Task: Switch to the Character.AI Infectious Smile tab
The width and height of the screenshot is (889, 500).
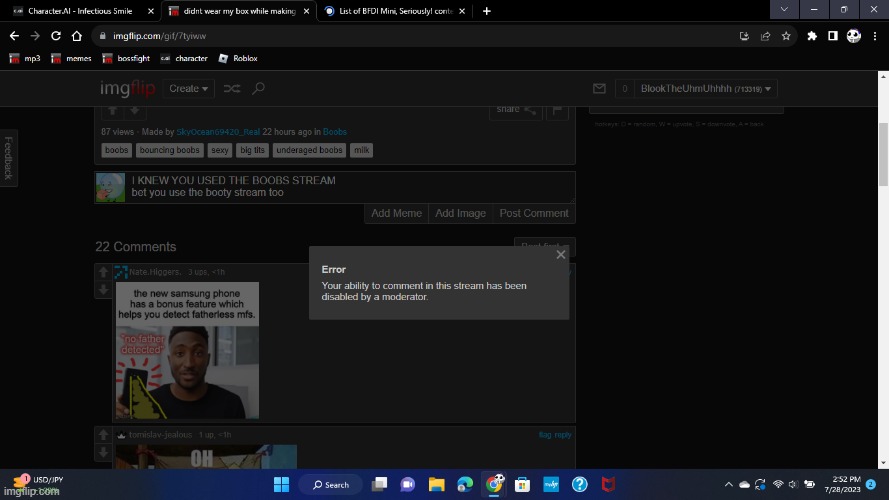Action: pos(80,11)
